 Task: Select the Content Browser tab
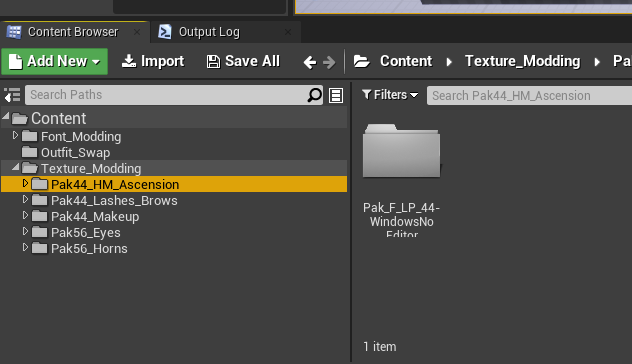(x=73, y=32)
